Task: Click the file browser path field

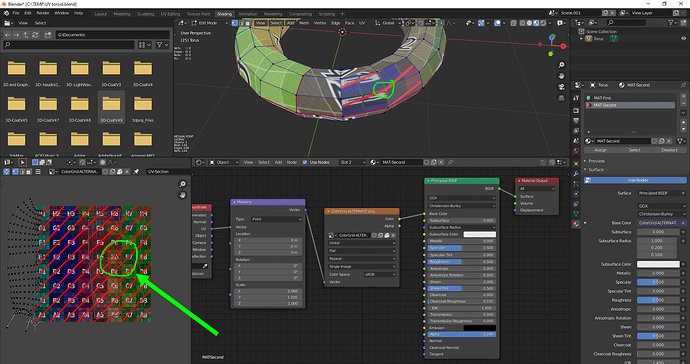Action: pos(112,34)
